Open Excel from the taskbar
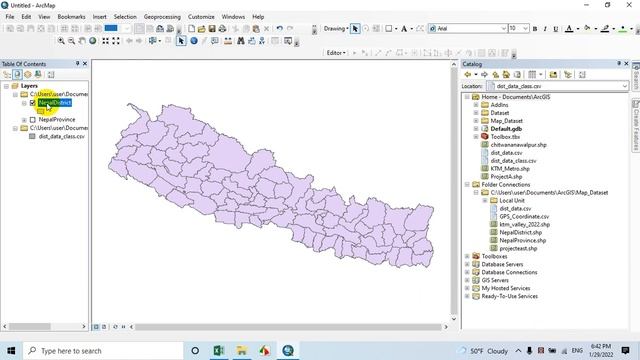The width and height of the screenshot is (640, 360). coord(219,351)
